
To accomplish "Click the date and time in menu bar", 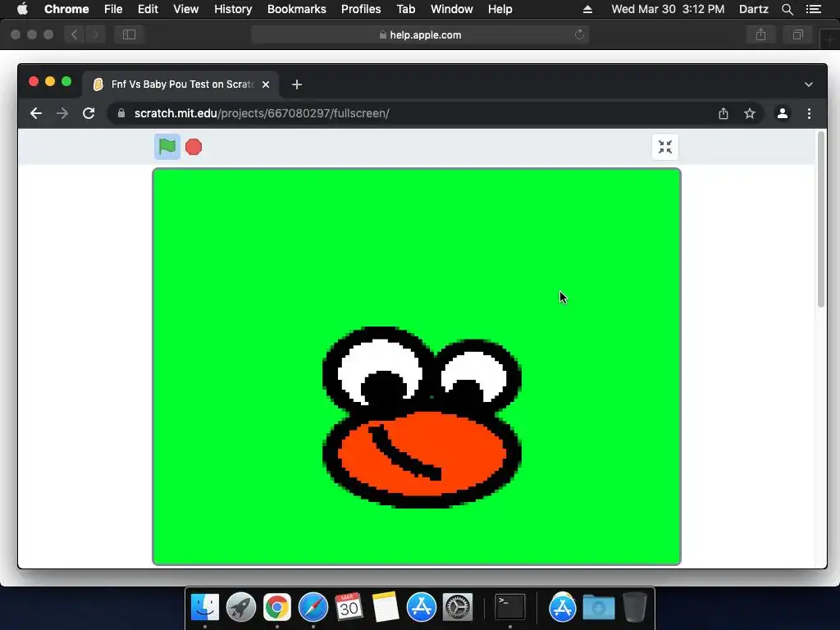I will tap(668, 9).
